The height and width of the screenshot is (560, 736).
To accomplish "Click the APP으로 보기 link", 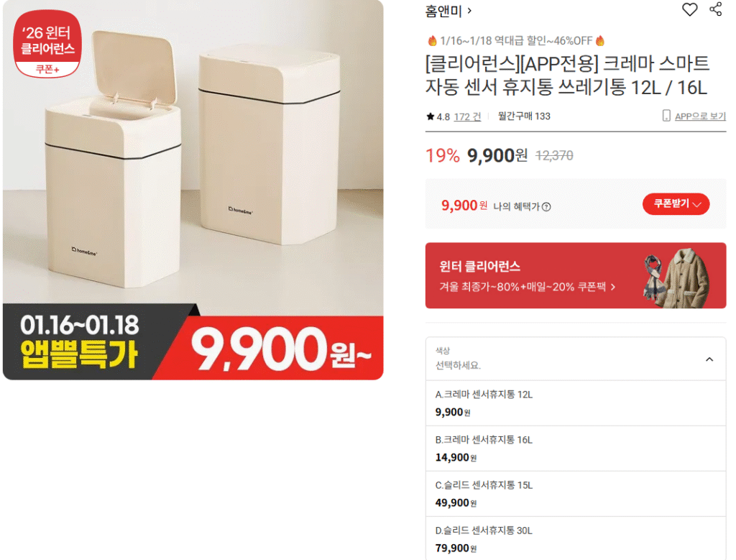I will [x=700, y=116].
